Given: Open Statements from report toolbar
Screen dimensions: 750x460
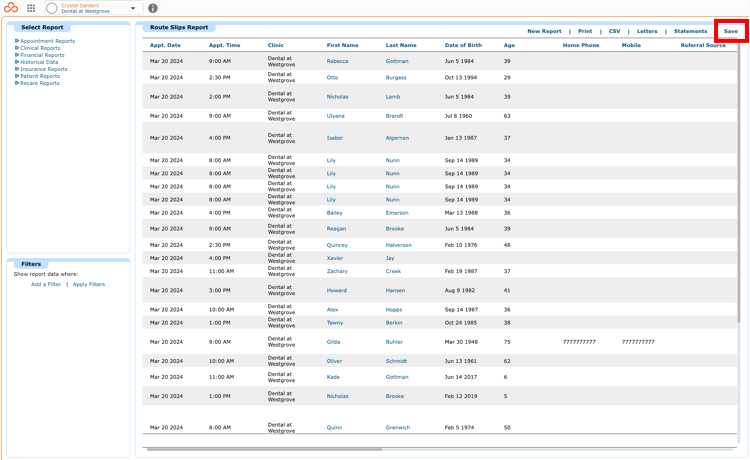Looking at the screenshot, I should [690, 31].
